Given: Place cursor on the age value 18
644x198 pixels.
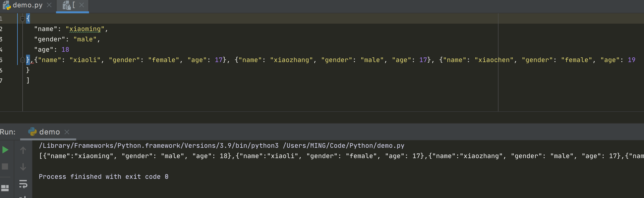Looking at the screenshot, I should 65,50.
